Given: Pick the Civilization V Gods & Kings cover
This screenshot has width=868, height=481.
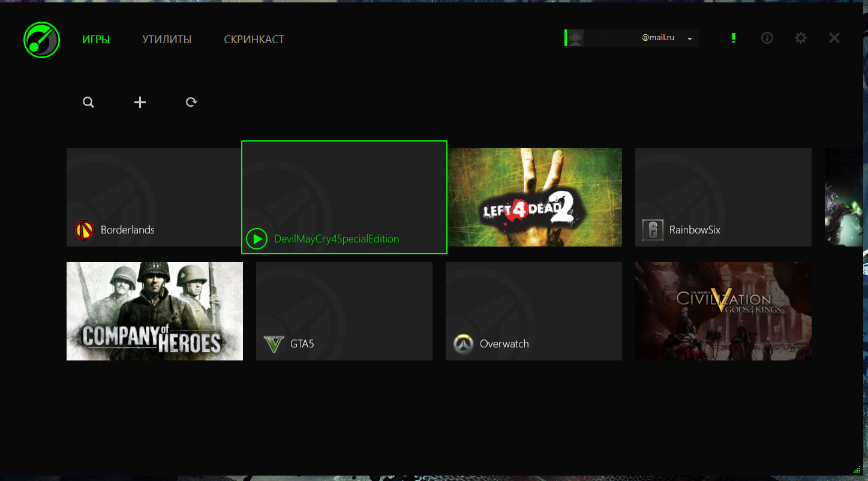Looking at the screenshot, I should click(x=723, y=311).
